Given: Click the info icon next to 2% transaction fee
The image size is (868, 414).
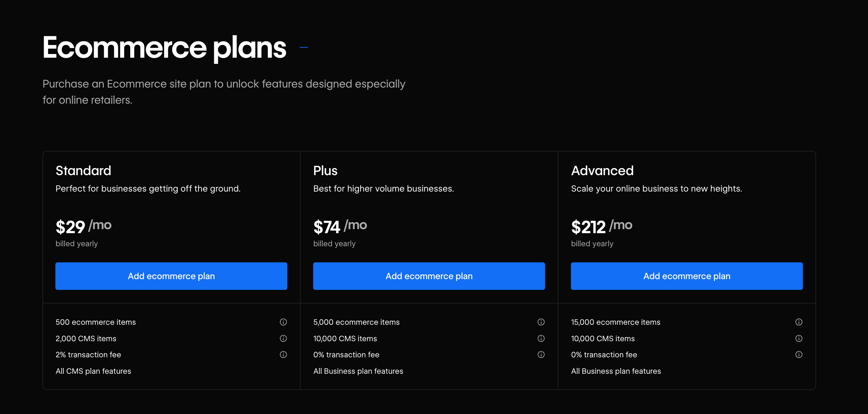Looking at the screenshot, I should pyautogui.click(x=283, y=354).
